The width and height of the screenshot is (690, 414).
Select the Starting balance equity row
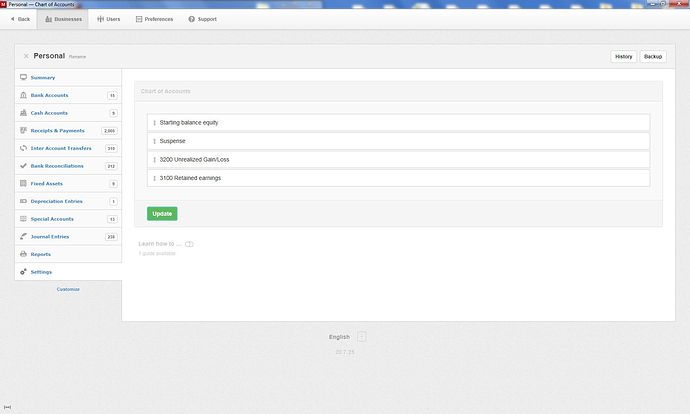398,122
